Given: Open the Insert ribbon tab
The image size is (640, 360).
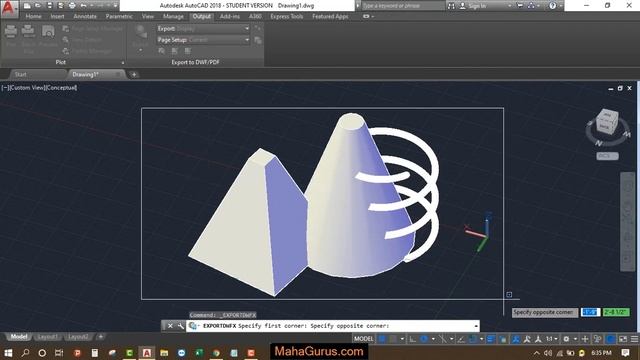Looking at the screenshot, I should click(x=57, y=16).
